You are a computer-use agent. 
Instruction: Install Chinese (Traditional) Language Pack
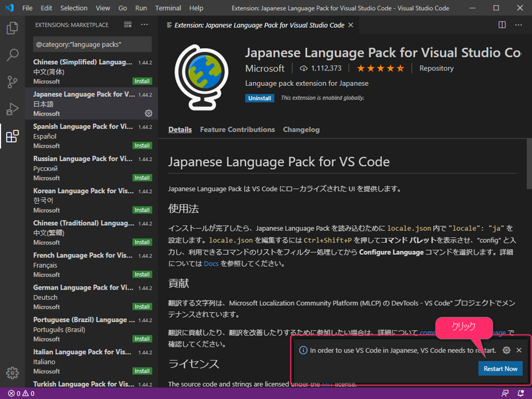click(142, 242)
